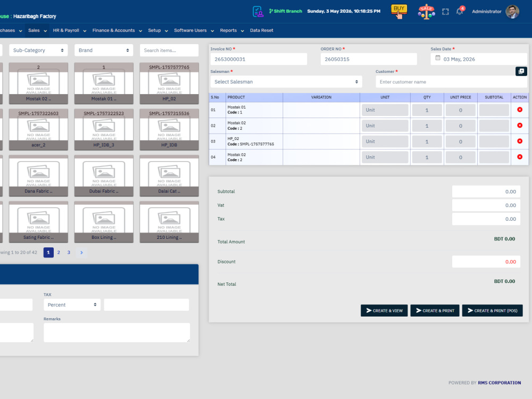Add Dalai Cat product card
Viewport: 532px width, 399px height.
click(x=169, y=176)
